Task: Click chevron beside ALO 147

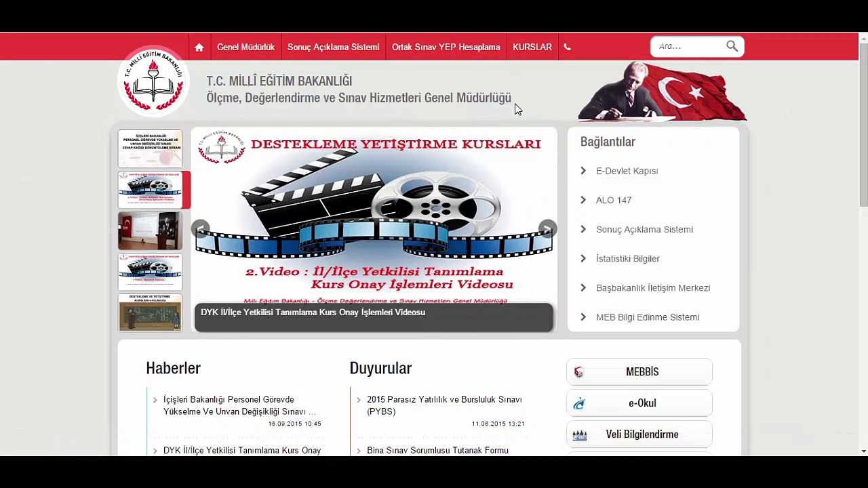Action: (x=583, y=200)
